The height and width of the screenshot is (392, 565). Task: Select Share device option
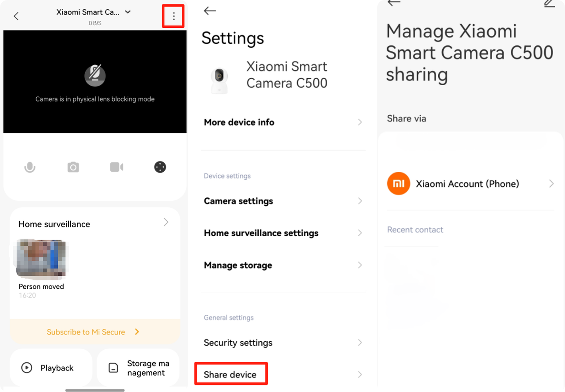pyautogui.click(x=230, y=374)
